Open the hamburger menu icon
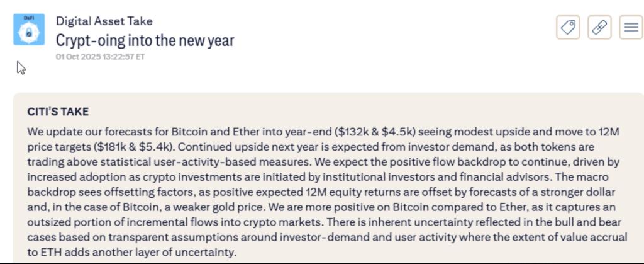Screen dimensions: 644x264 click(x=631, y=27)
